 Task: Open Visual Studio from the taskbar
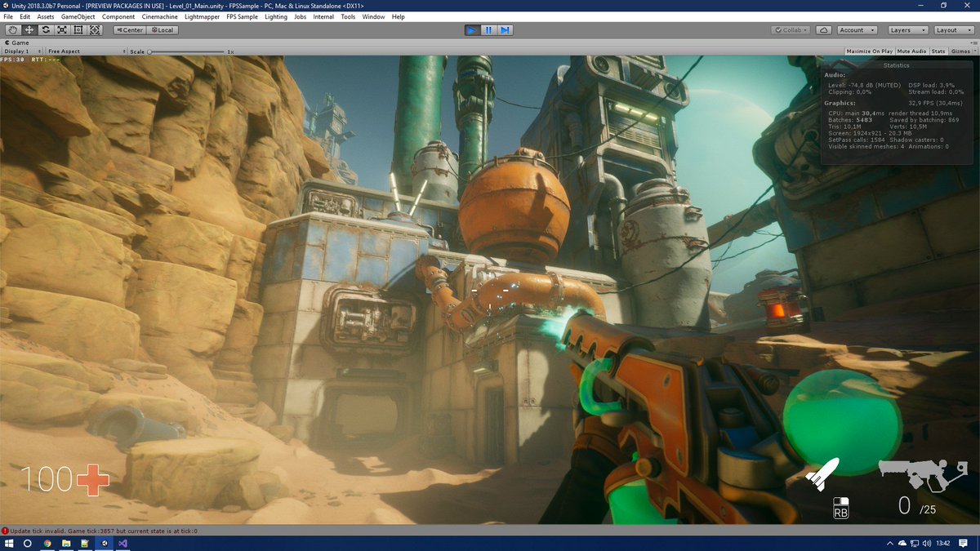pos(122,543)
